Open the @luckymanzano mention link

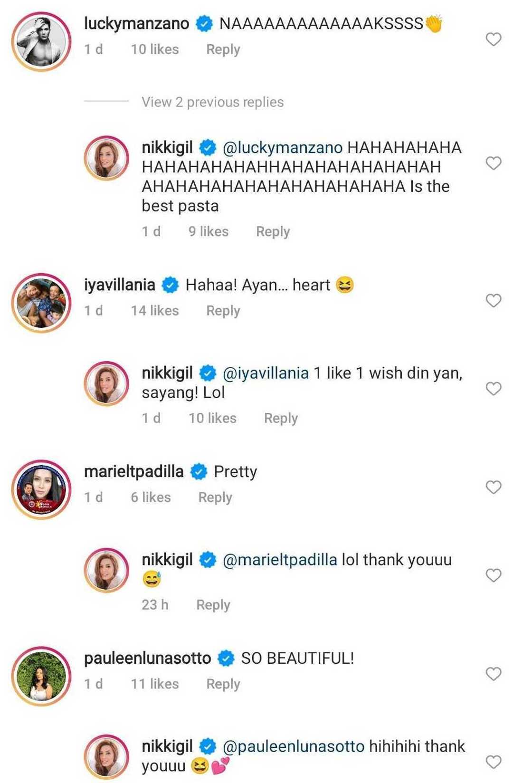pyautogui.click(x=283, y=148)
